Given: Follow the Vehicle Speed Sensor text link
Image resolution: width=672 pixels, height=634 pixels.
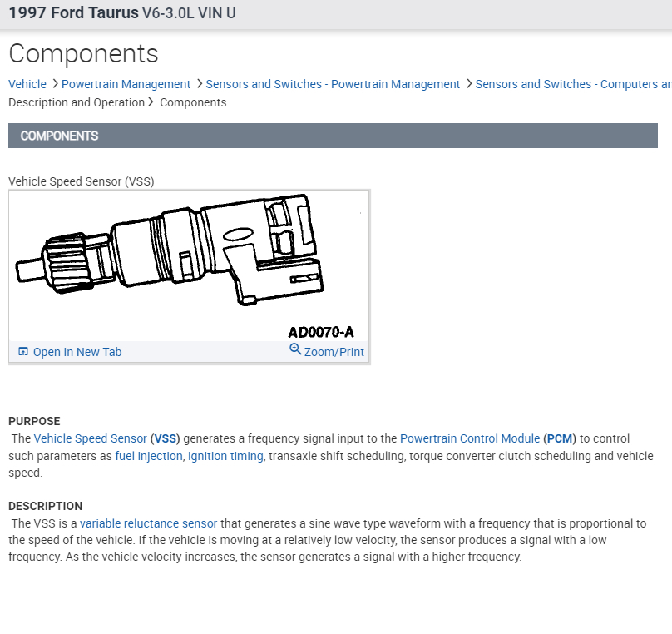Looking at the screenshot, I should click(x=91, y=438).
